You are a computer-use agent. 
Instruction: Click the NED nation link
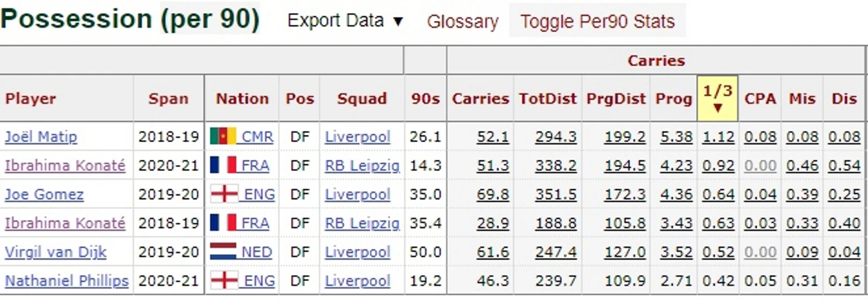coord(256,252)
